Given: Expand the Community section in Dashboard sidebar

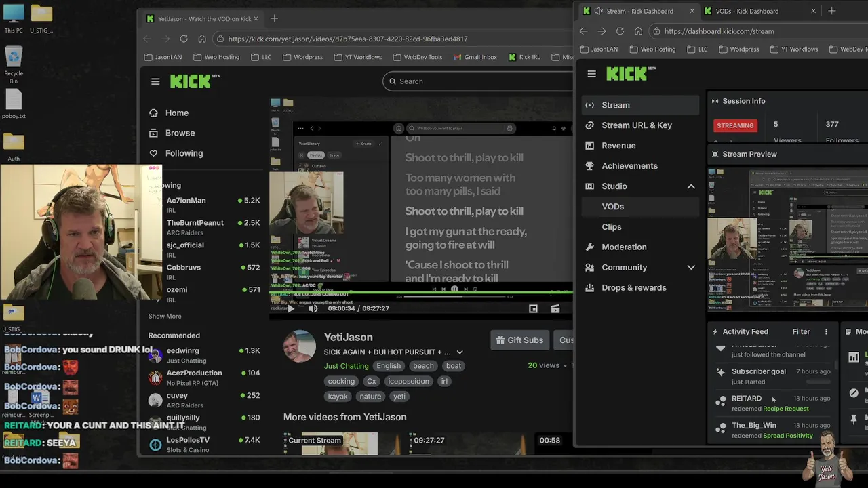Looking at the screenshot, I should (x=691, y=268).
